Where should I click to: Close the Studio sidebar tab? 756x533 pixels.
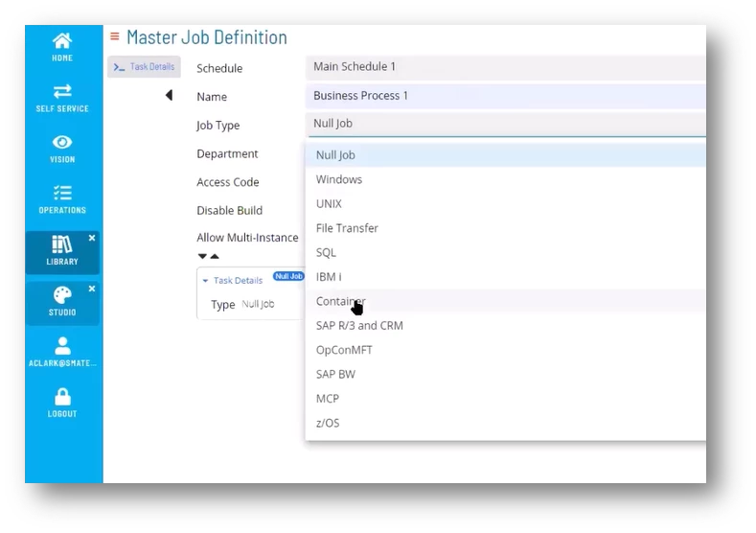click(x=92, y=289)
